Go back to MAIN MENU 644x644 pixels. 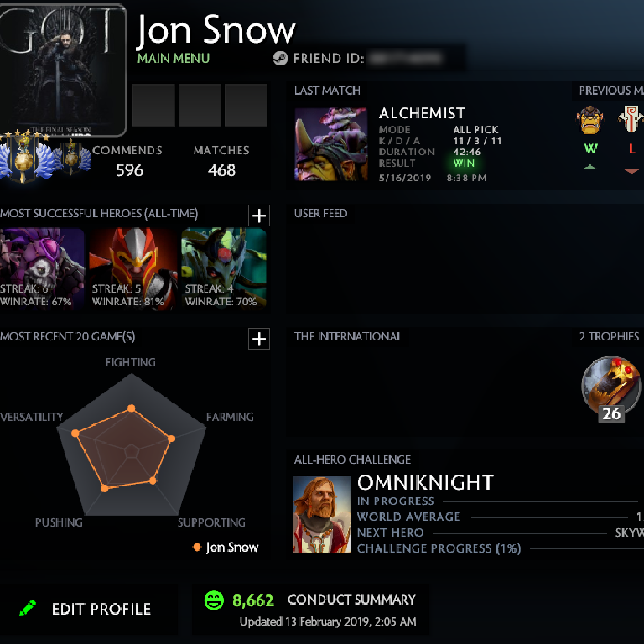tap(173, 59)
